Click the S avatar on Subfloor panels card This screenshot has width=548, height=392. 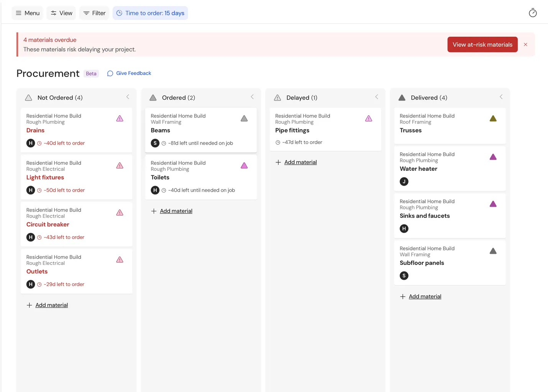(404, 276)
